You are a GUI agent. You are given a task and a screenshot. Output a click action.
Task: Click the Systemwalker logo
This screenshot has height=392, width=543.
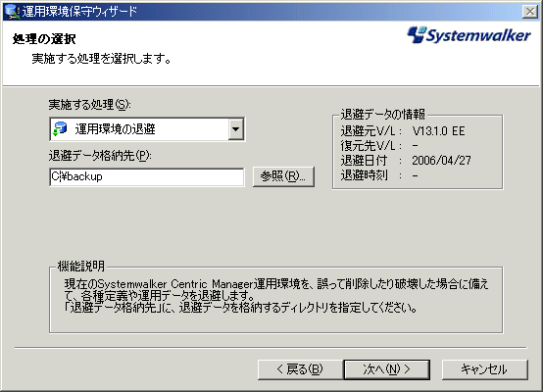[x=469, y=35]
